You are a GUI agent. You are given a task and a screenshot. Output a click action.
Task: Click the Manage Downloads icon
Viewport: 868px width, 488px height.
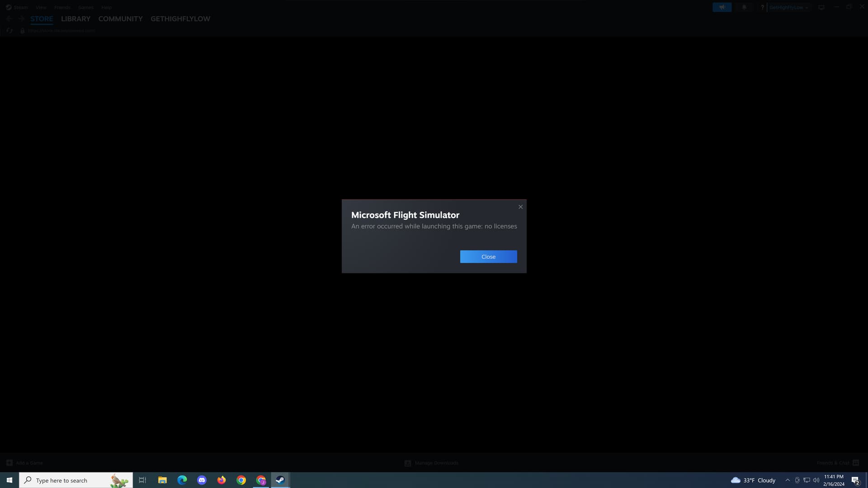point(408,463)
